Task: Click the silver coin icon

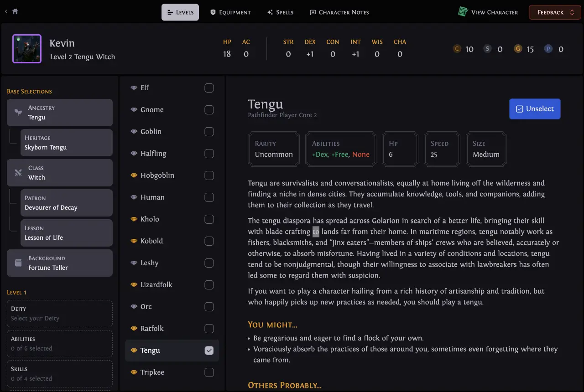Action: (x=488, y=49)
